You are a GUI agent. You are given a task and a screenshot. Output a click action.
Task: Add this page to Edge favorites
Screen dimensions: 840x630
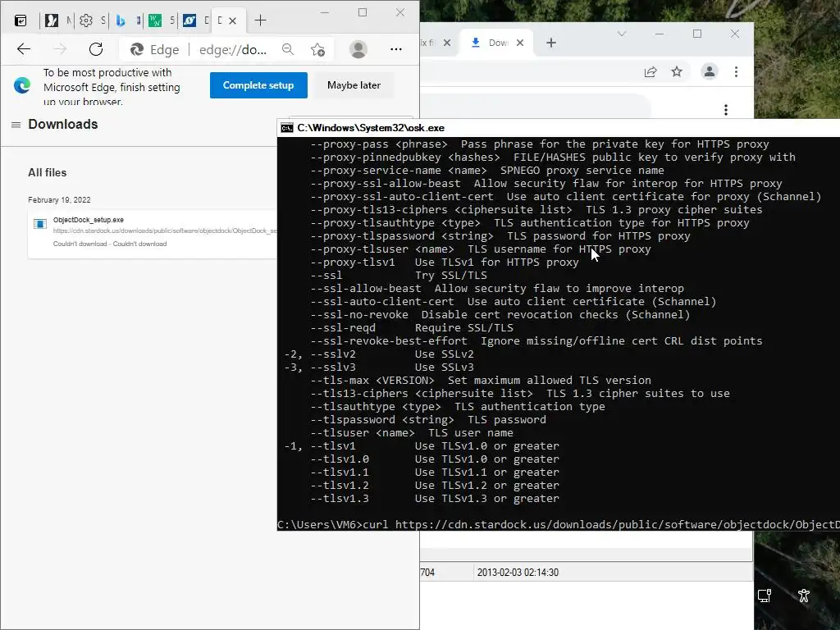click(317, 50)
